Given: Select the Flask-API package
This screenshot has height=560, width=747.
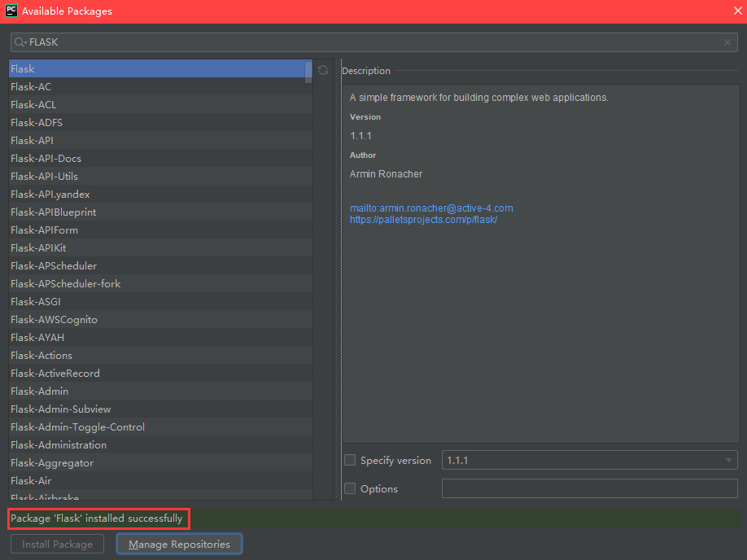Looking at the screenshot, I should pyautogui.click(x=160, y=141).
